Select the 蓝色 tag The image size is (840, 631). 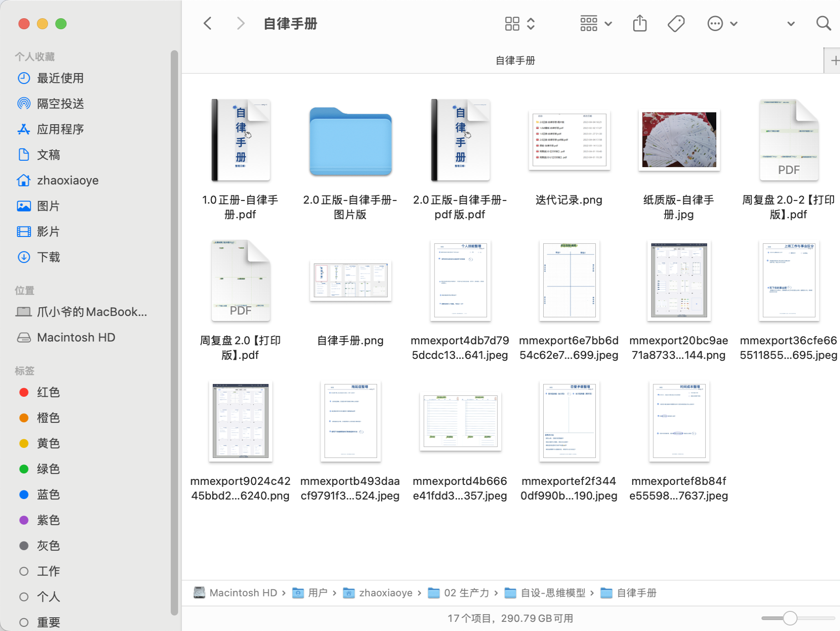(48, 494)
